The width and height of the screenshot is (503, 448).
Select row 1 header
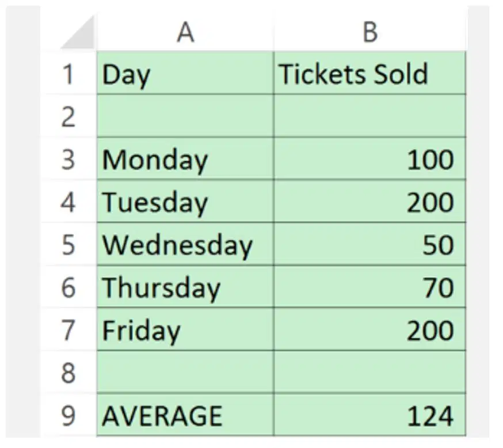[68, 74]
